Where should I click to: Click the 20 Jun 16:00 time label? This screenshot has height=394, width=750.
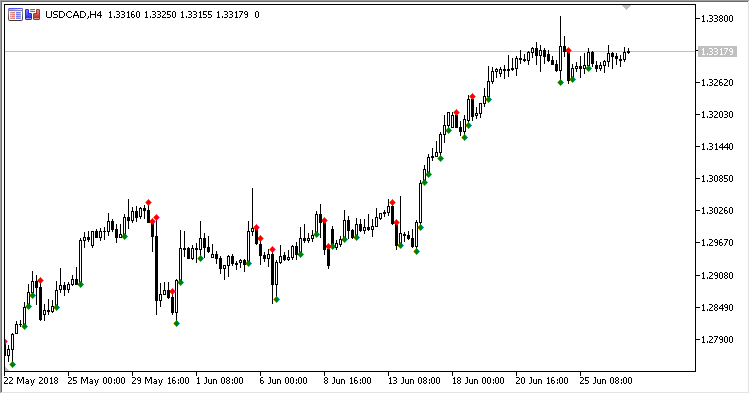click(x=542, y=381)
